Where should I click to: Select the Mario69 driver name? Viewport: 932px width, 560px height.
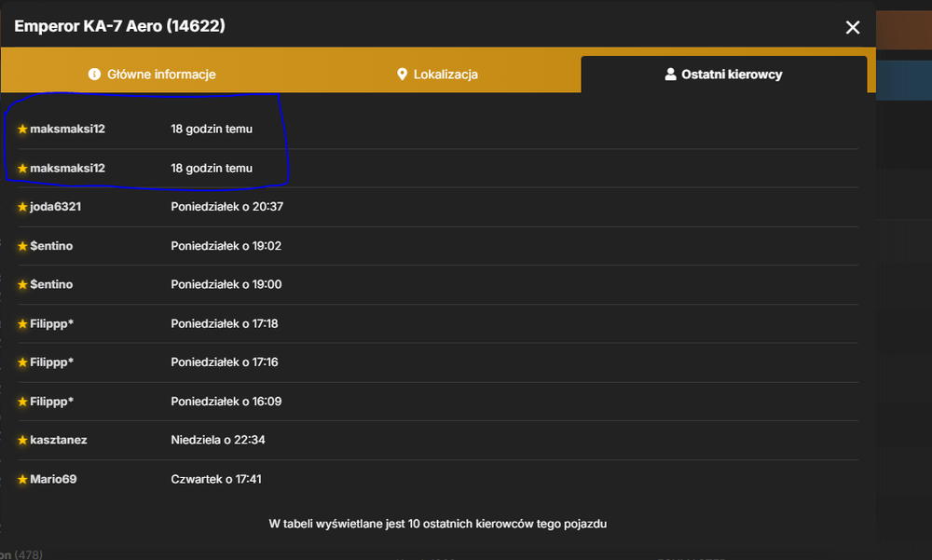coord(53,479)
